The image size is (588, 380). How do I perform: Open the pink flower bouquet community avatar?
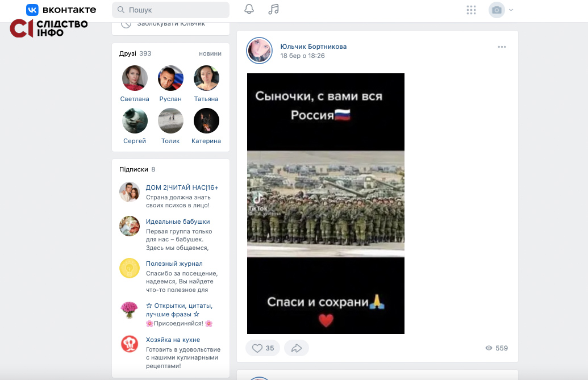130,310
